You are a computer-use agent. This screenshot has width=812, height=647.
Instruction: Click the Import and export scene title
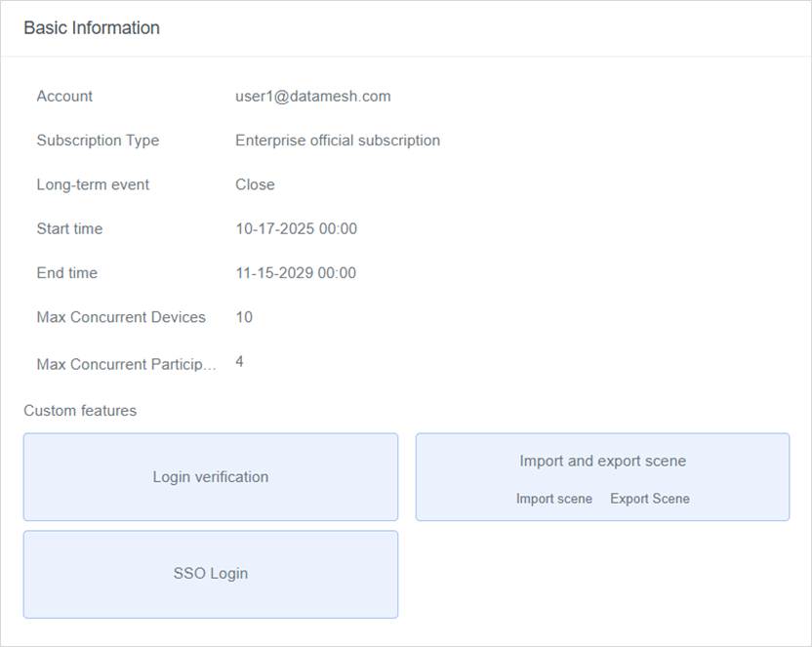point(602,461)
